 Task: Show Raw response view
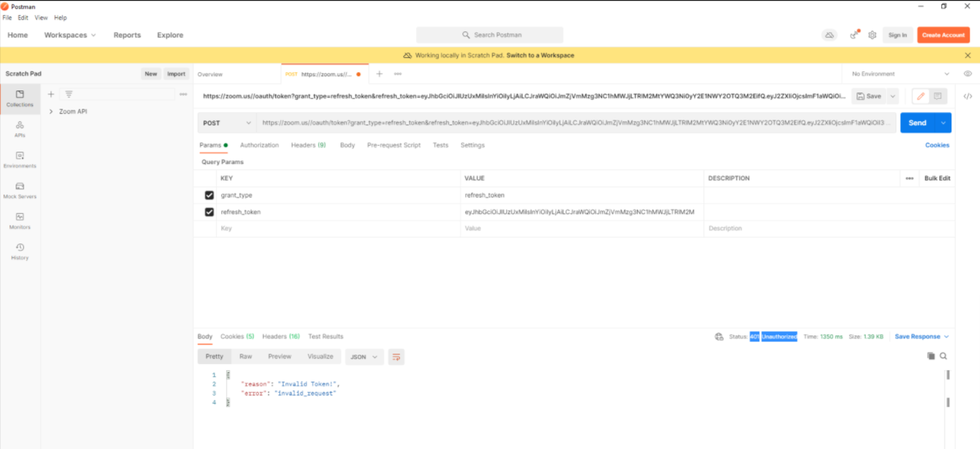click(245, 356)
